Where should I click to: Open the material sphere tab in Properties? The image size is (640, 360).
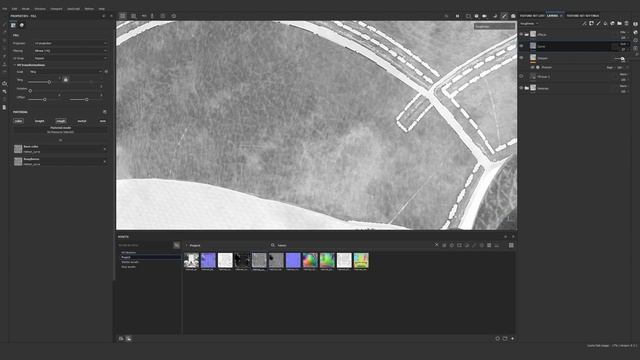(x=22, y=25)
